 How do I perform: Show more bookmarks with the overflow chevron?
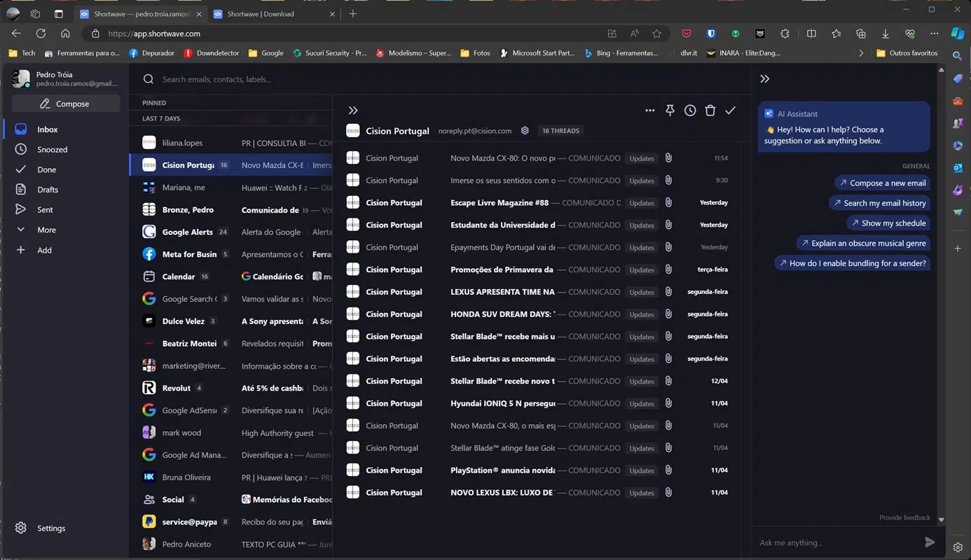tap(861, 53)
